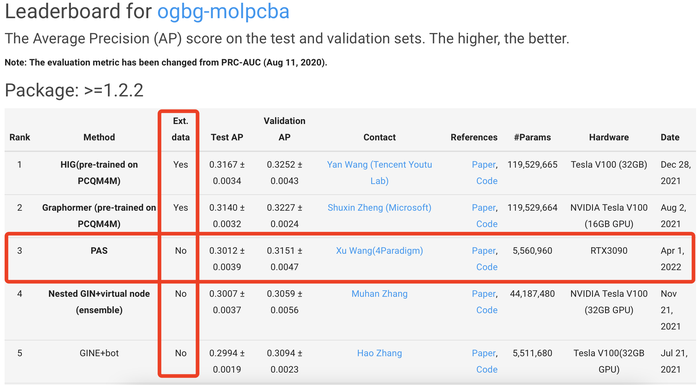
Task: Open Shuxin Zheng Microsoft contact link
Action: click(379, 208)
